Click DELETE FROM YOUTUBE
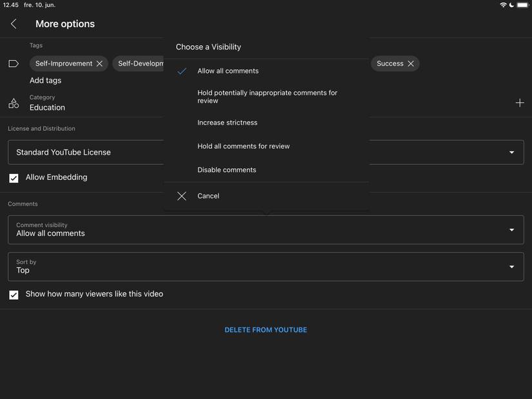The width and height of the screenshot is (532, 399). (x=265, y=329)
